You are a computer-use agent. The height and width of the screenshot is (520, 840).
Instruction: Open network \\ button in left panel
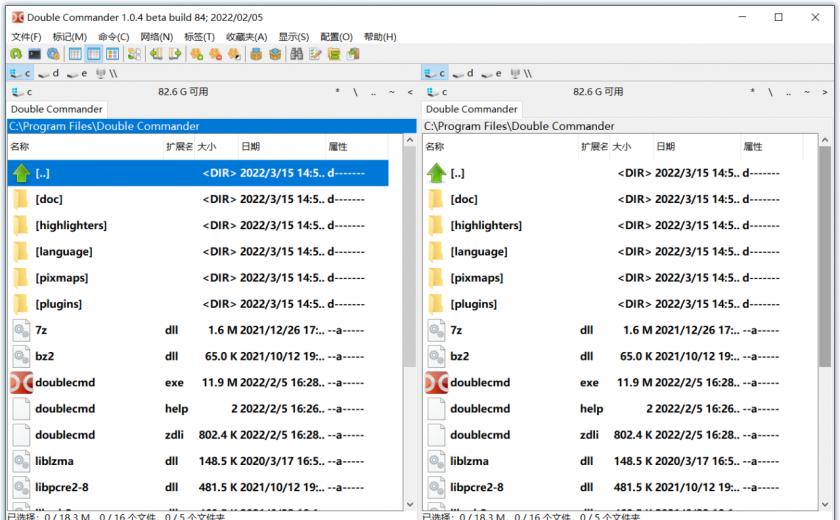106,73
